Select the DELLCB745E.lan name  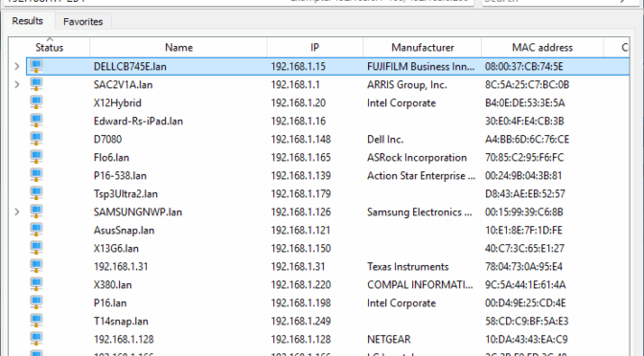click(x=129, y=66)
